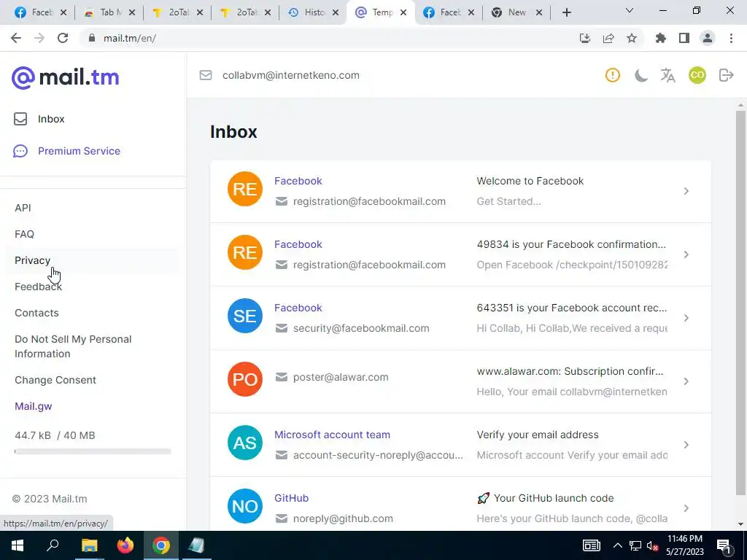Click the PO avatar of poster email
The width and height of the screenshot is (747, 560).
[x=245, y=379]
